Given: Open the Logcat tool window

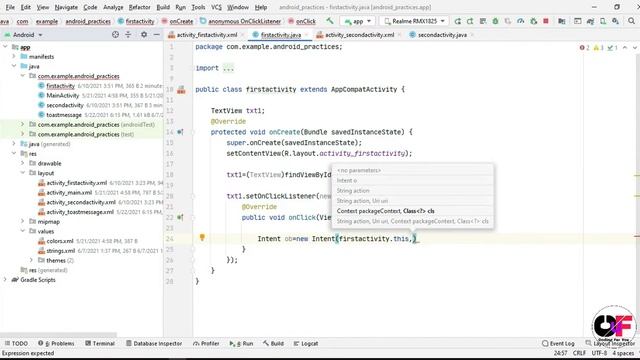Looking at the screenshot, I should [306, 343].
